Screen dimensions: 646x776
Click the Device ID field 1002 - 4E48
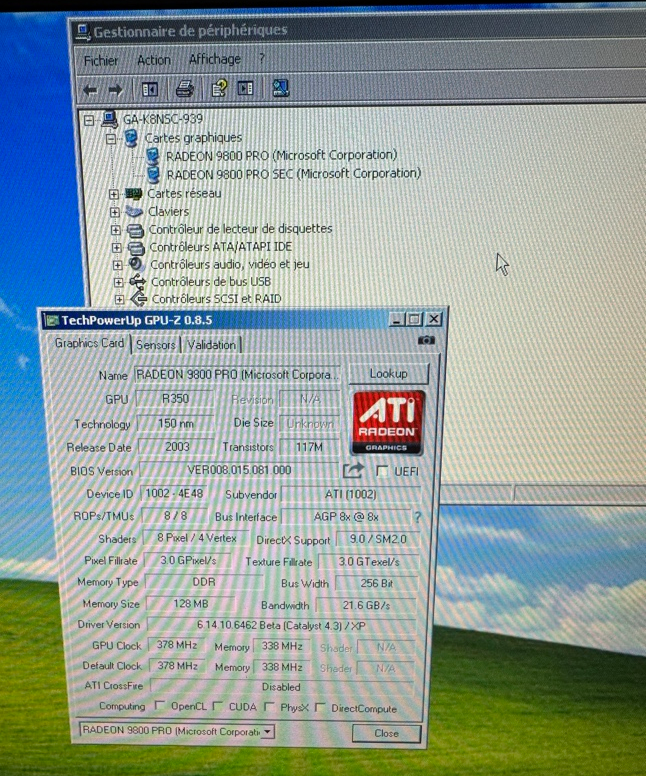tap(174, 493)
